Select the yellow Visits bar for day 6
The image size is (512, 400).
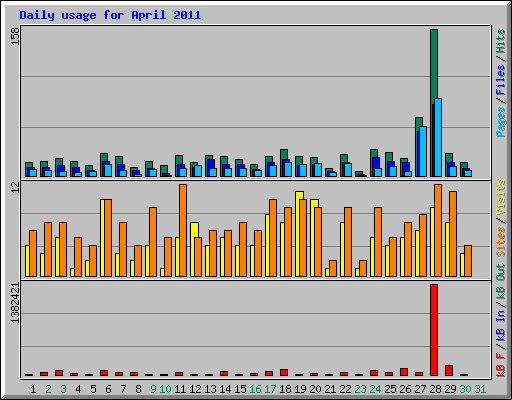point(102,238)
